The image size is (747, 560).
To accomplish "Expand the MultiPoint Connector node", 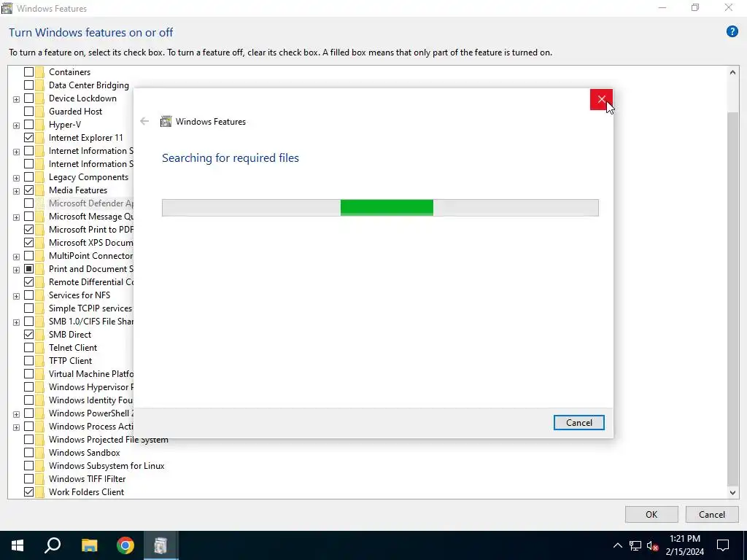I will (16, 257).
